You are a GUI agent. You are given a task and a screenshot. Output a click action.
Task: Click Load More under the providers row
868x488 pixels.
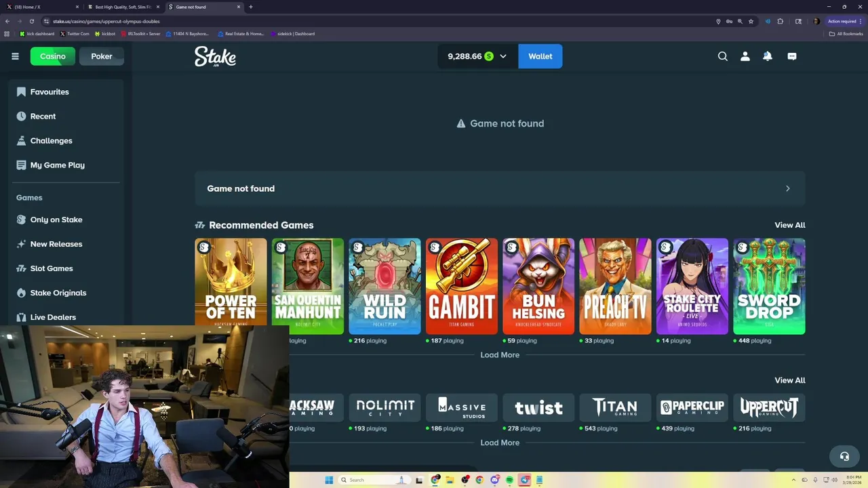click(x=500, y=443)
